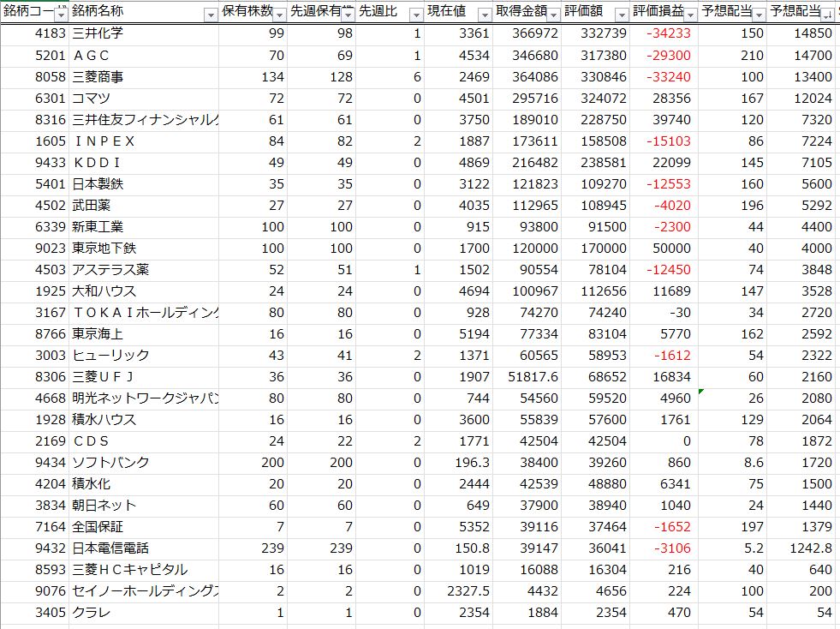Select the 三井住友フィナンシャル name cell
This screenshot has width=840, height=629.
point(144,120)
